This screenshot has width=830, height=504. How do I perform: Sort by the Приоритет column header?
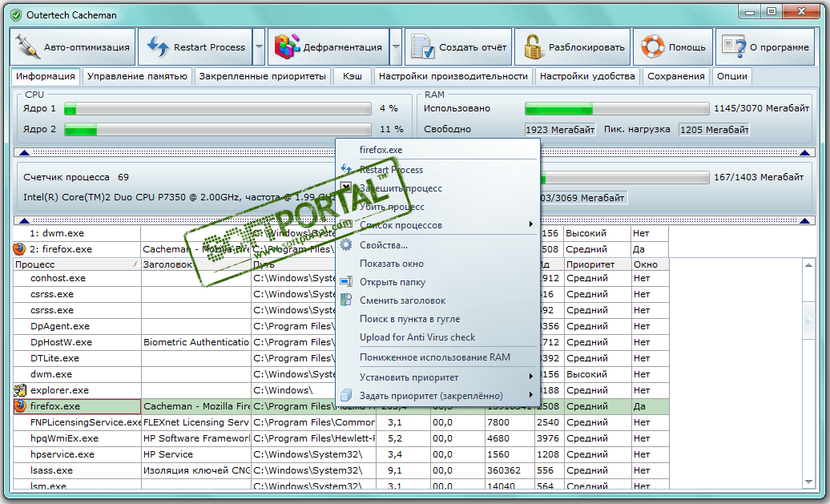click(597, 264)
